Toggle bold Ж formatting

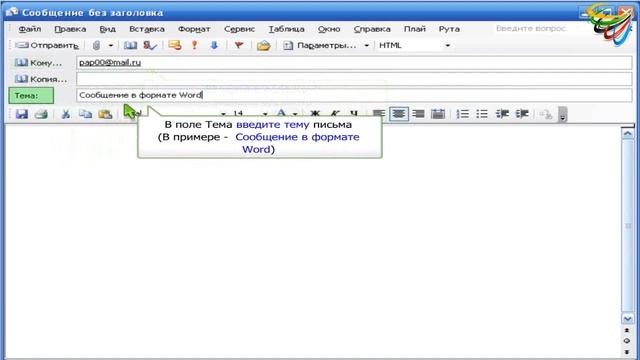click(x=315, y=114)
